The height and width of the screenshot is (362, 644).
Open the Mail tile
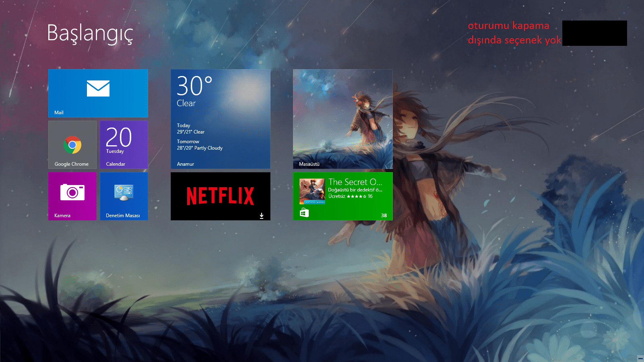coord(98,93)
